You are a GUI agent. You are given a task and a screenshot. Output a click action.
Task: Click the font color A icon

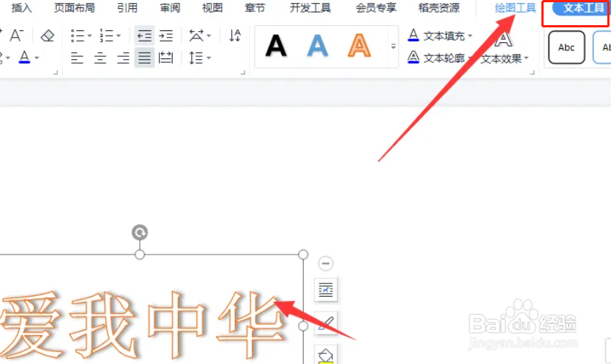point(24,57)
